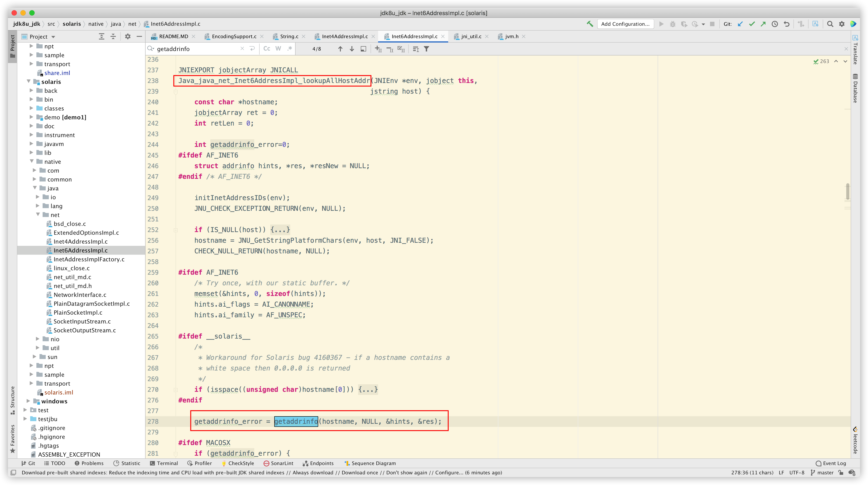Toggle match case Cc in search bar
Viewport: 868px width, 485px height.
pyautogui.click(x=266, y=49)
